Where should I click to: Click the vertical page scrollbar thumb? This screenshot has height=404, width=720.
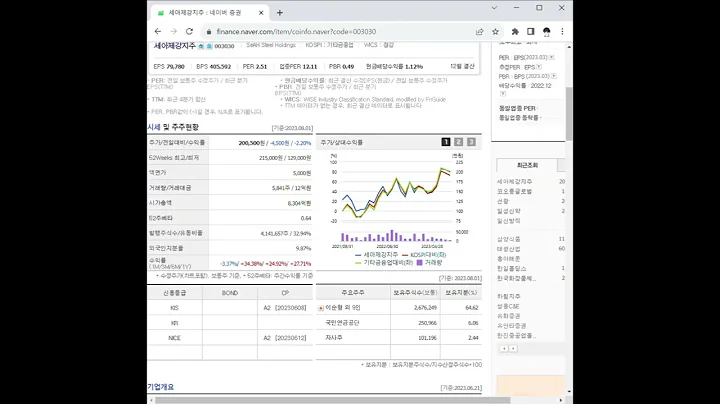[x=569, y=113]
